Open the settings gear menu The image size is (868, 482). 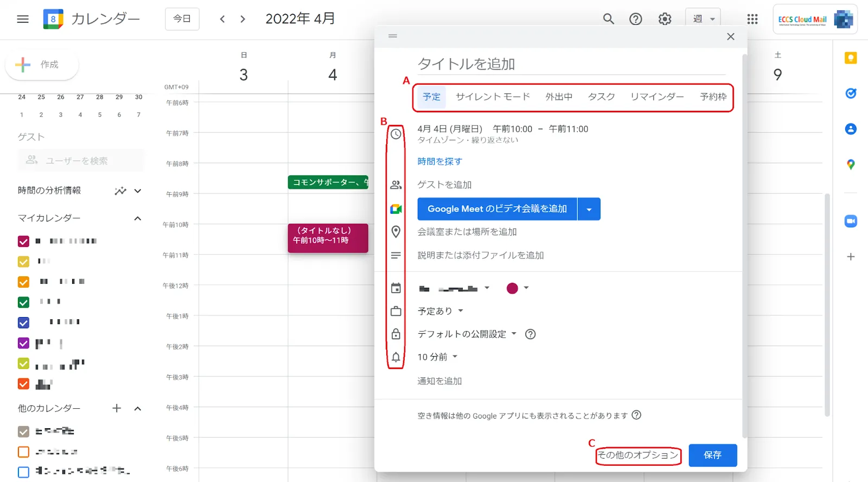[665, 19]
